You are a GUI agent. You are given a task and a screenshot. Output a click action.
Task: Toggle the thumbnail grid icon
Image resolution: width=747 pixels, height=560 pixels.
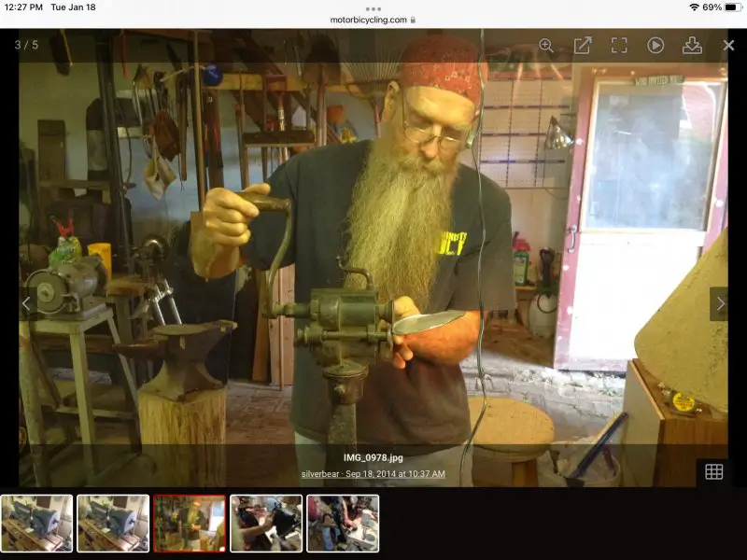(x=713, y=471)
